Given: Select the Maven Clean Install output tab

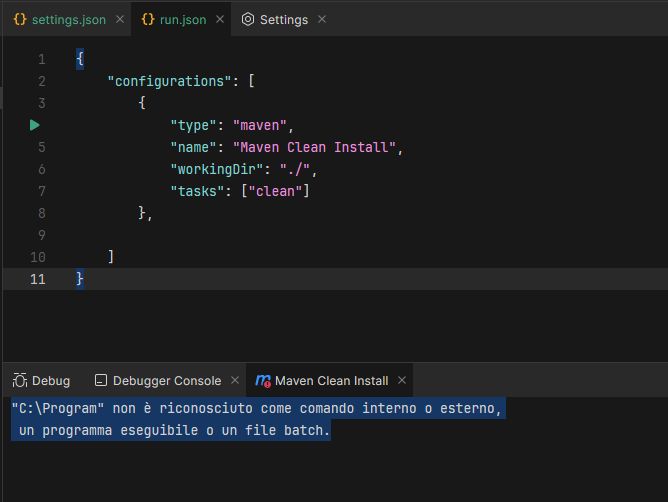Looking at the screenshot, I should tap(331, 381).
